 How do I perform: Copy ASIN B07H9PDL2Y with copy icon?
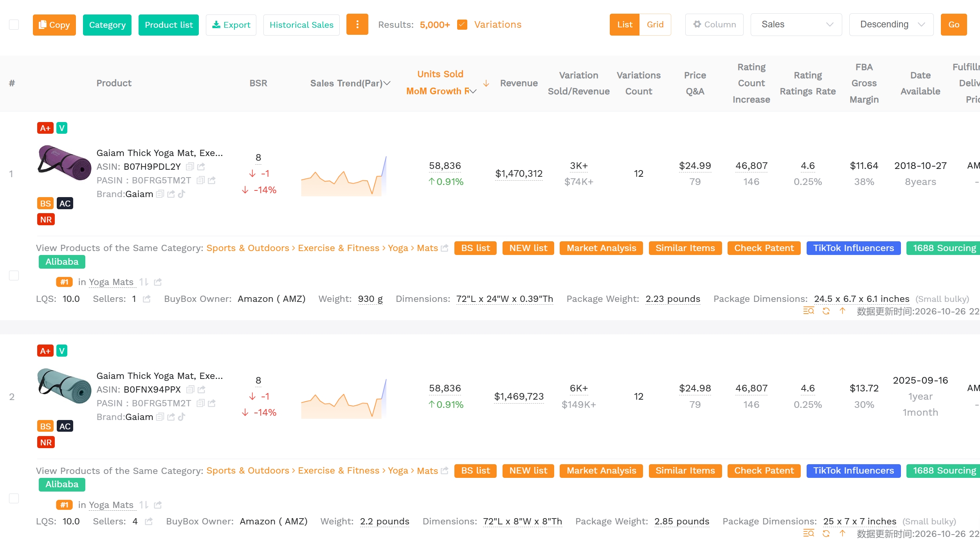click(190, 167)
